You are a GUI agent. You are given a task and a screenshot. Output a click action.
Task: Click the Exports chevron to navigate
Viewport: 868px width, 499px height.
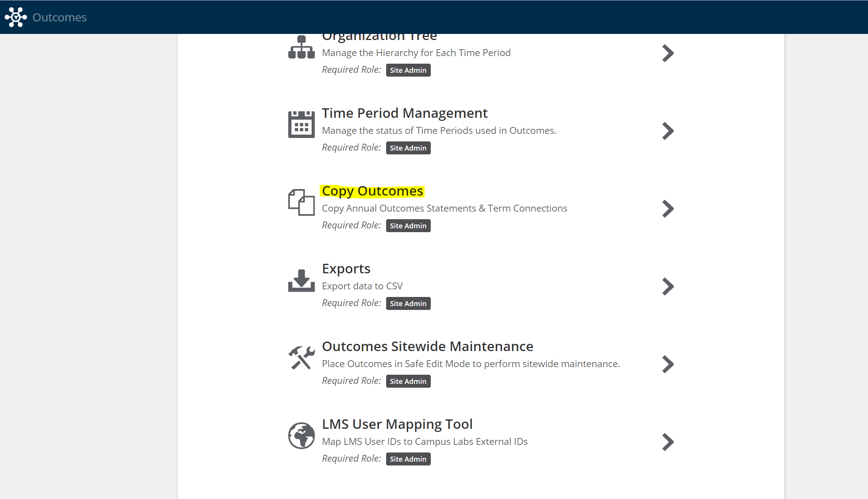tap(668, 286)
